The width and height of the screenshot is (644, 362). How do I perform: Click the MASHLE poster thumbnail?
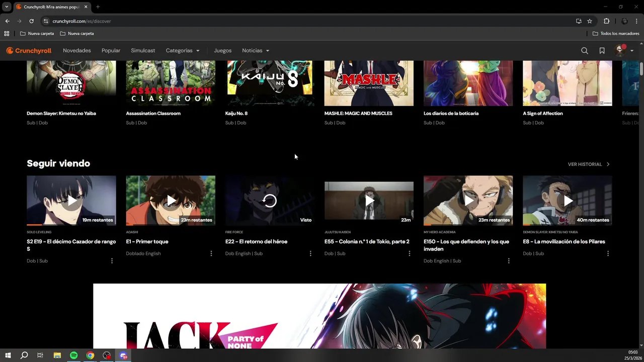tap(369, 83)
